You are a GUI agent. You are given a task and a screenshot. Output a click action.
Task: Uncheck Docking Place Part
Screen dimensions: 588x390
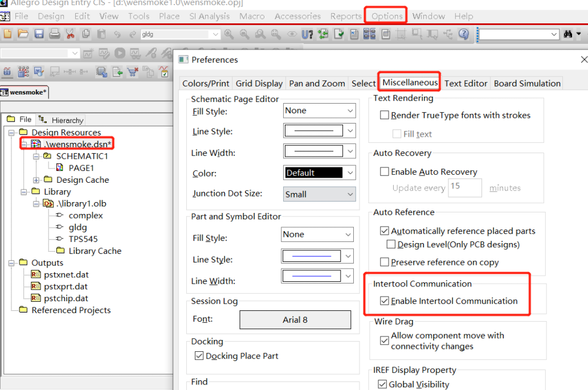point(199,355)
